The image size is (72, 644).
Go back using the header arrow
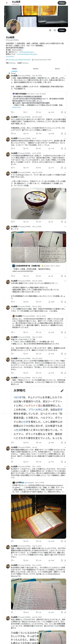coord(7,3)
